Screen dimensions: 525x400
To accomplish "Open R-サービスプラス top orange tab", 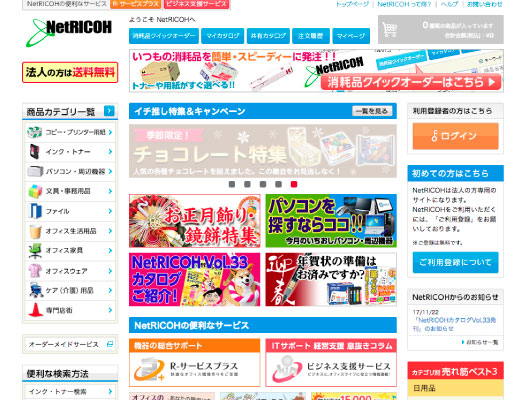I will click(x=136, y=4).
